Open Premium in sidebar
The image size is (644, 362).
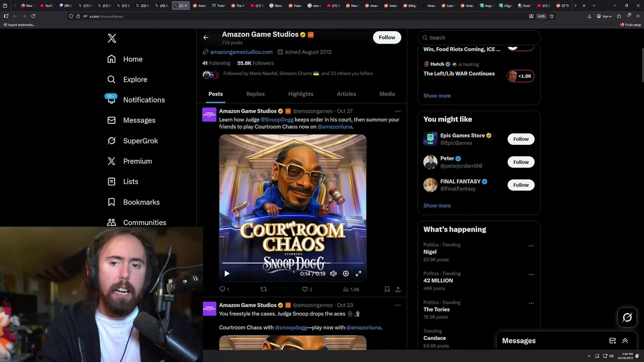coord(129,161)
